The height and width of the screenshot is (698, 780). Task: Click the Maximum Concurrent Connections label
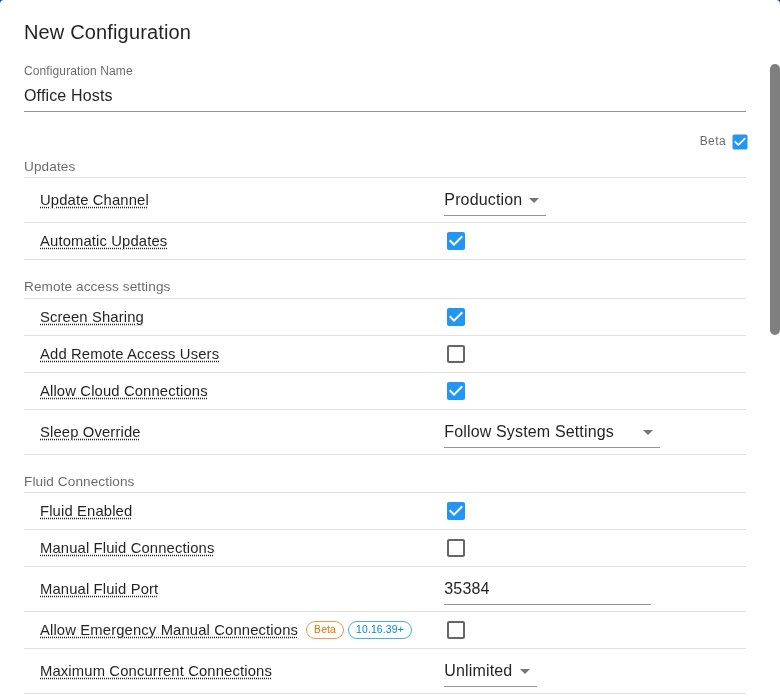[156, 671]
